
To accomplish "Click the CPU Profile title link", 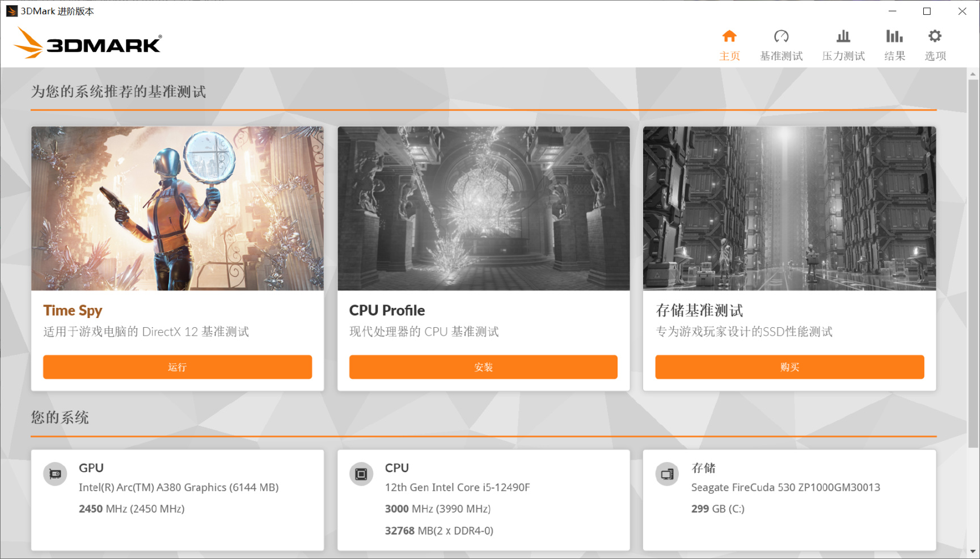I will click(x=387, y=311).
